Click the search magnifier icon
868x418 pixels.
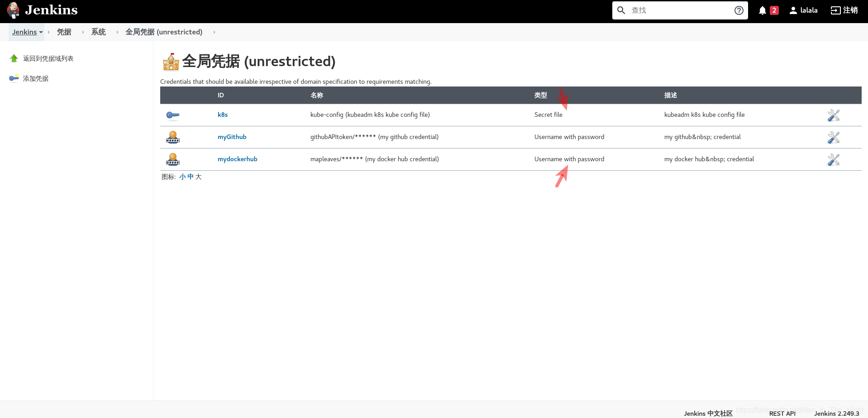[x=621, y=10]
